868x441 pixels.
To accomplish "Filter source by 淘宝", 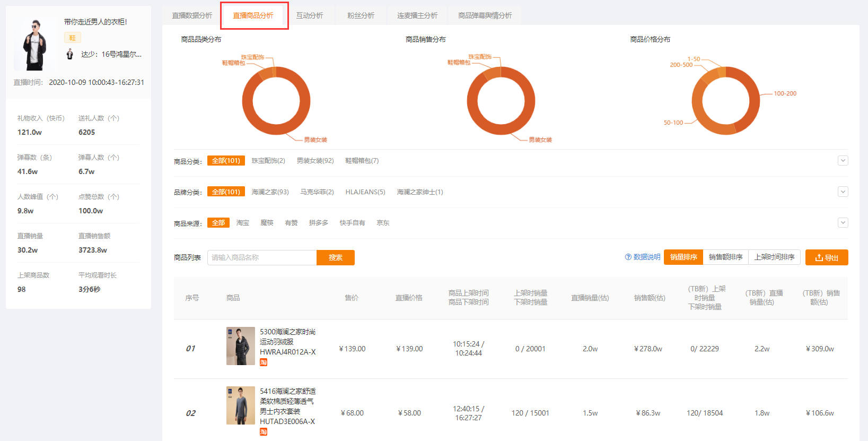I will tap(243, 223).
